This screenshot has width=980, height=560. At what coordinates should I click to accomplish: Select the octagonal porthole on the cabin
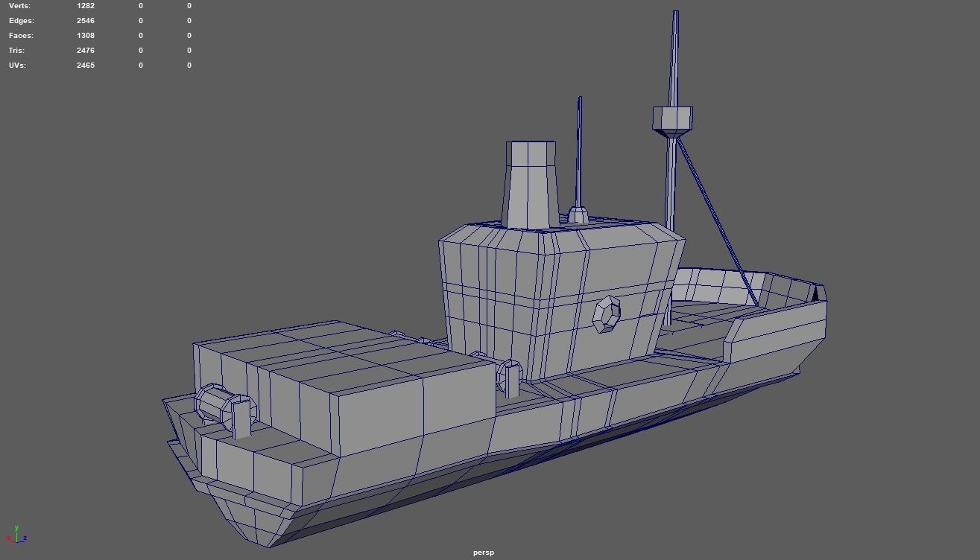click(x=607, y=314)
